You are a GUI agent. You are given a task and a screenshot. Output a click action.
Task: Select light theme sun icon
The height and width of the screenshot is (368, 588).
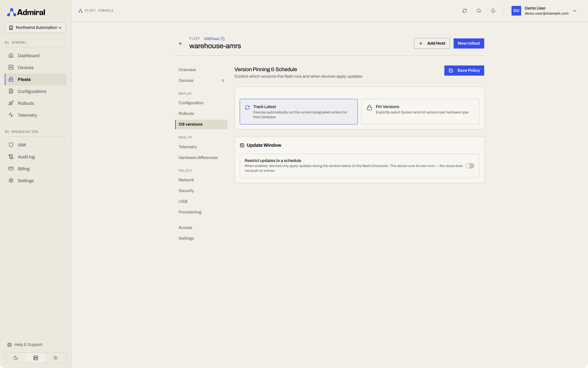(x=56, y=358)
